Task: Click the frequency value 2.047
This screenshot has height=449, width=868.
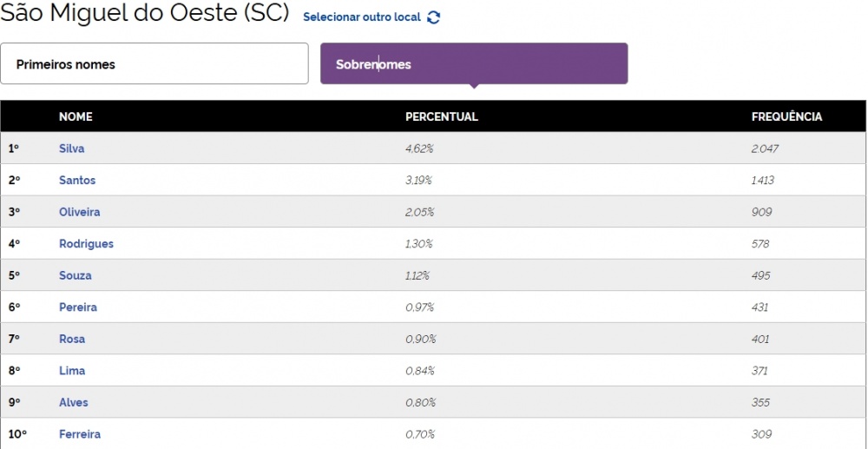Action: tap(765, 149)
